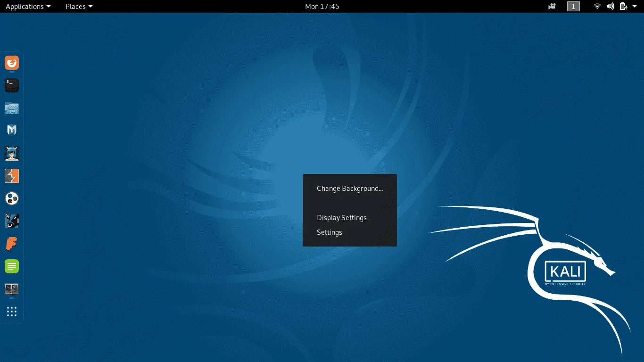Launch Metasploit from the dock
644x362 pixels.
coord(12,131)
